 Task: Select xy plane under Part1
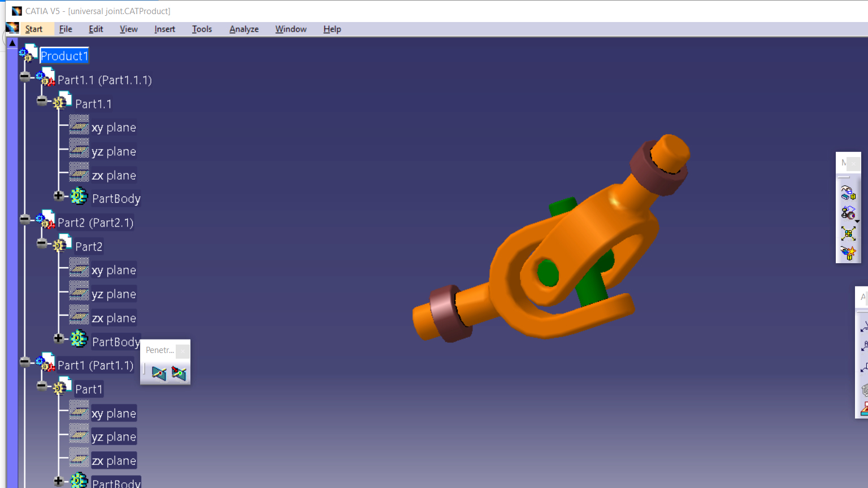pos(114,413)
